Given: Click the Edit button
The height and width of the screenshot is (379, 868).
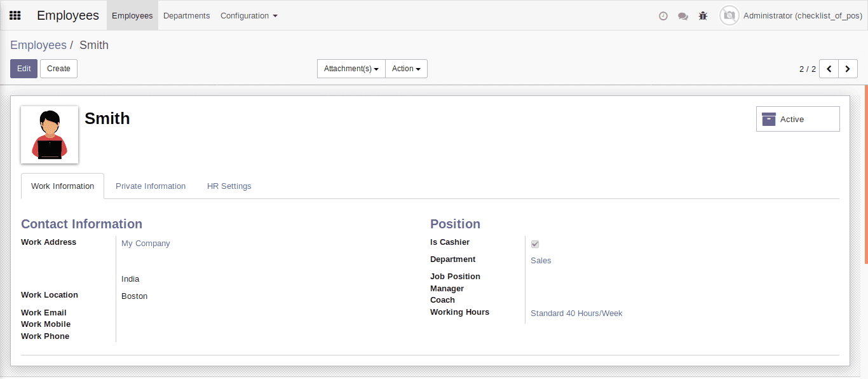Looking at the screenshot, I should (x=24, y=69).
